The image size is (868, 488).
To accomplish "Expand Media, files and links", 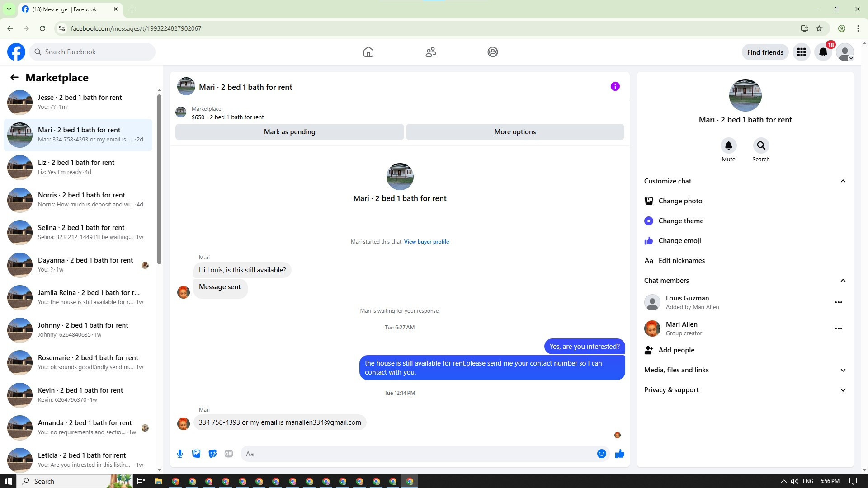I will pyautogui.click(x=843, y=370).
